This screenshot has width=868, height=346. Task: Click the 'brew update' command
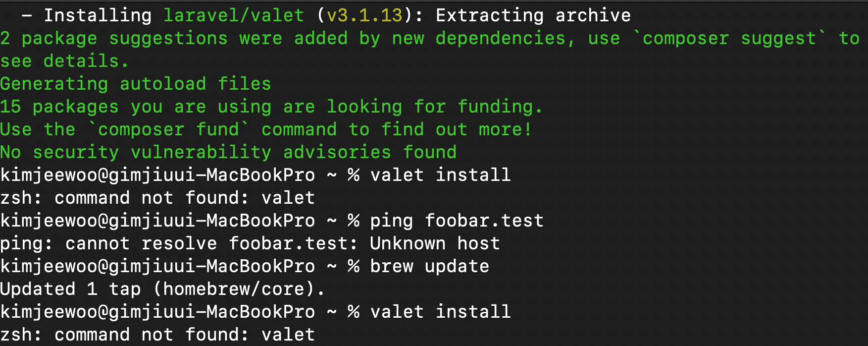pyautogui.click(x=429, y=266)
